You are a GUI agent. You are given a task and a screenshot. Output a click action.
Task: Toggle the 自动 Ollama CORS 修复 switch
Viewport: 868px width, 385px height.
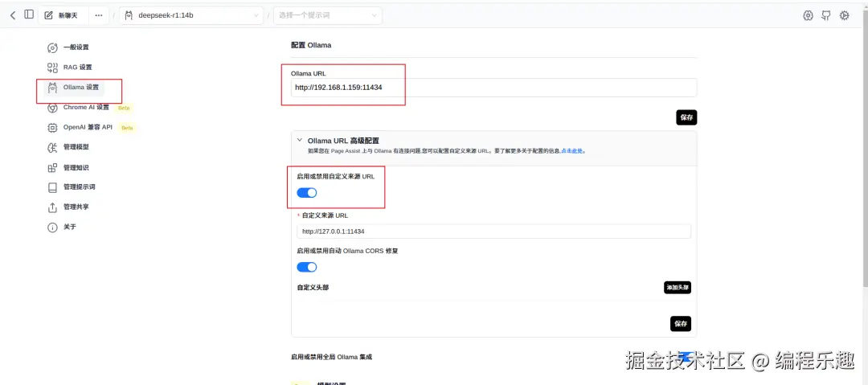[x=307, y=267]
